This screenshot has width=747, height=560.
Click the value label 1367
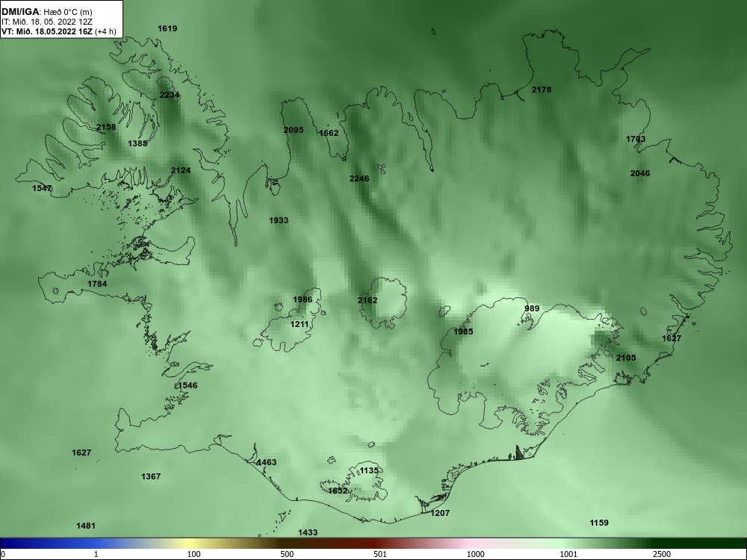point(151,476)
